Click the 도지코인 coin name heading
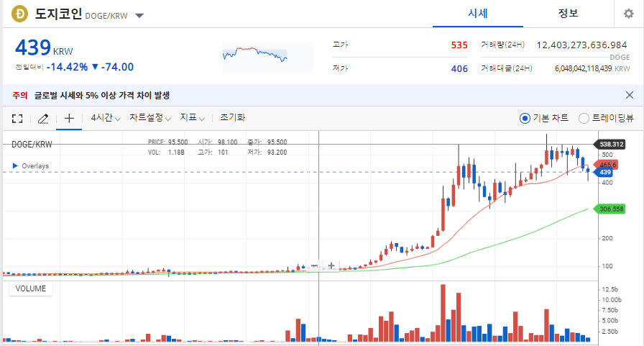 58,14
